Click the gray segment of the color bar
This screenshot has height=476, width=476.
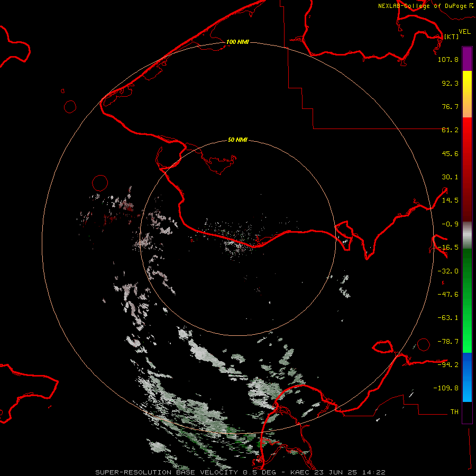[x=467, y=235]
